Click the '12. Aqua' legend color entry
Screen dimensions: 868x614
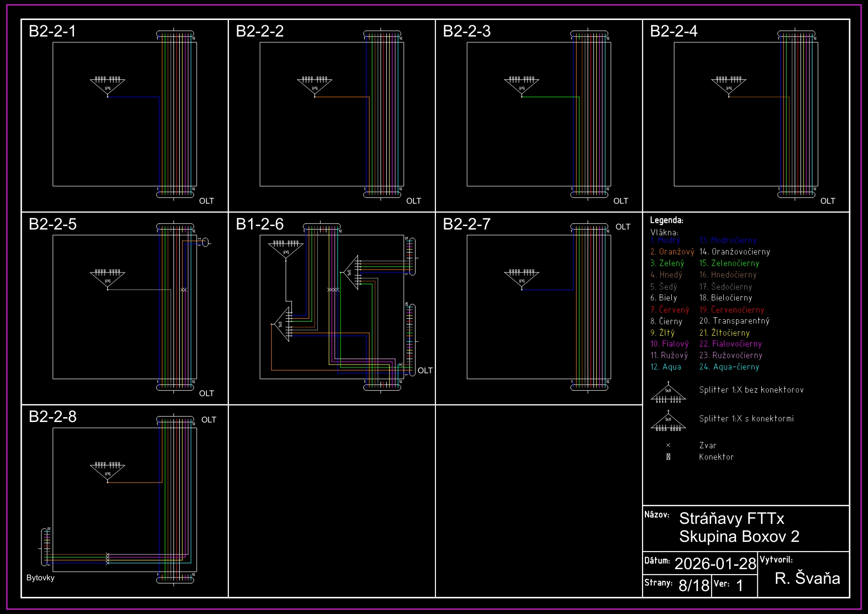[x=666, y=367]
